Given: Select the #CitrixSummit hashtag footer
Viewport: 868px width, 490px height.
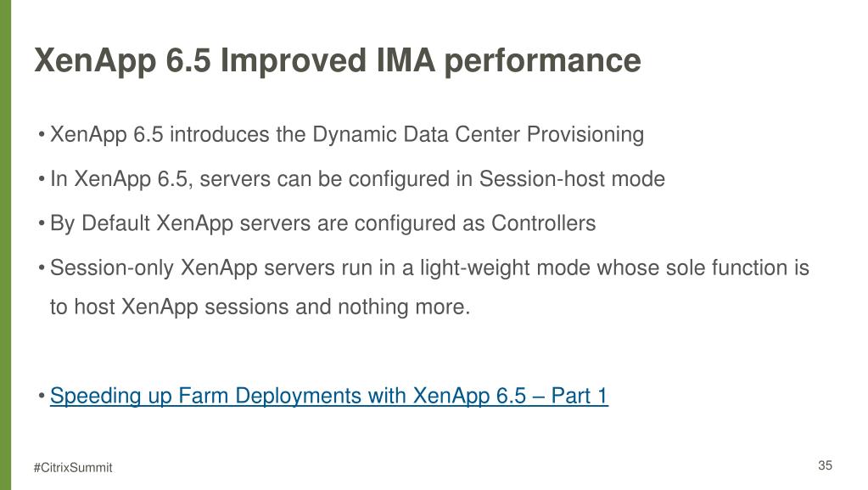Looking at the screenshot, I should (73, 467).
